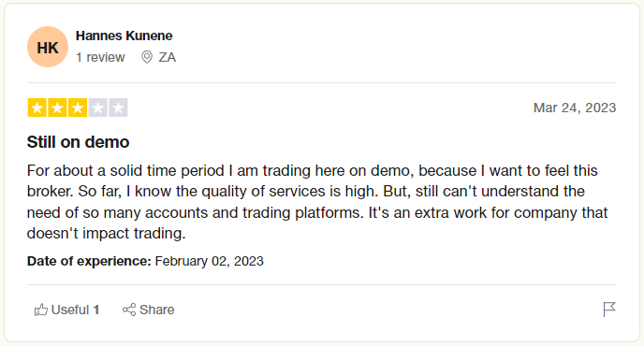Screen dimensions: 644x346
Task: Click the share network icon
Action: pyautogui.click(x=129, y=310)
